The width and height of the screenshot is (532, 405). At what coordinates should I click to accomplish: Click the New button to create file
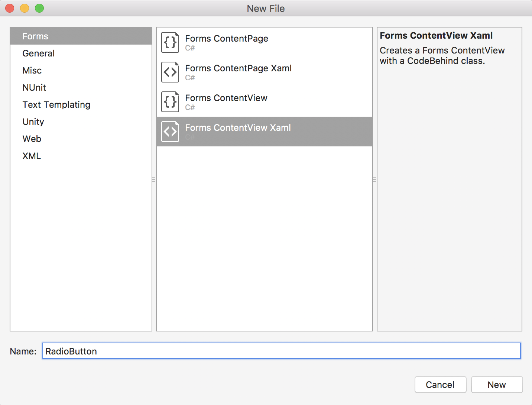[497, 385]
